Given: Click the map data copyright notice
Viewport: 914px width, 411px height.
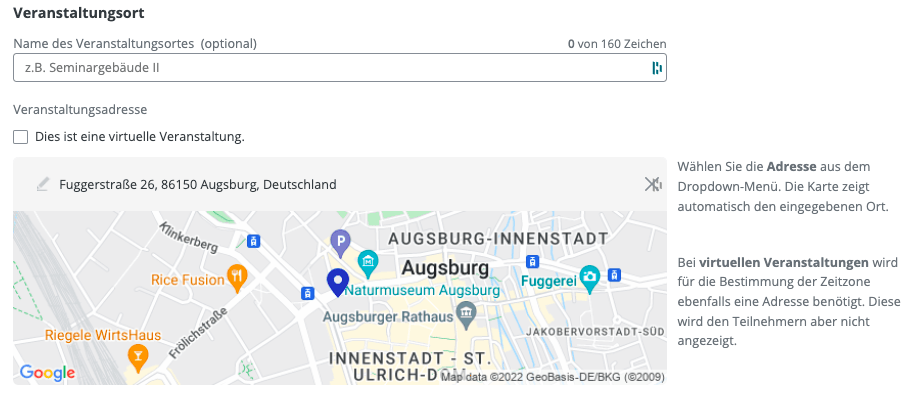Looking at the screenshot, I should [552, 377].
